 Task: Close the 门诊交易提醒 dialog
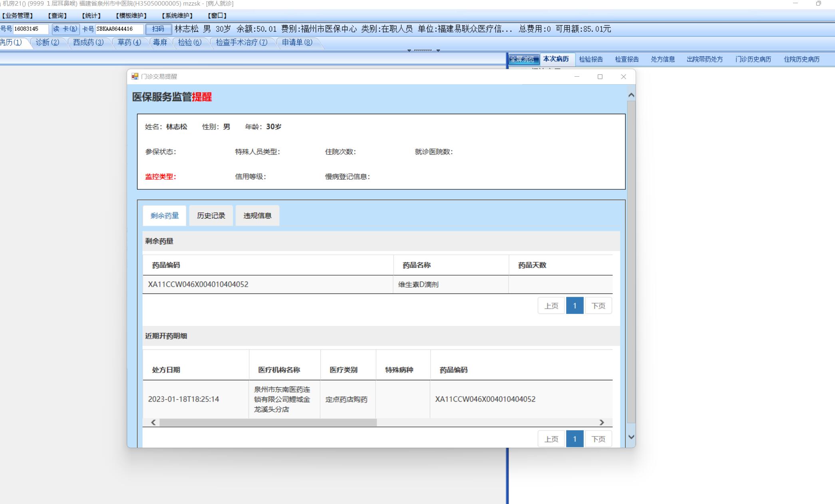[x=623, y=77]
